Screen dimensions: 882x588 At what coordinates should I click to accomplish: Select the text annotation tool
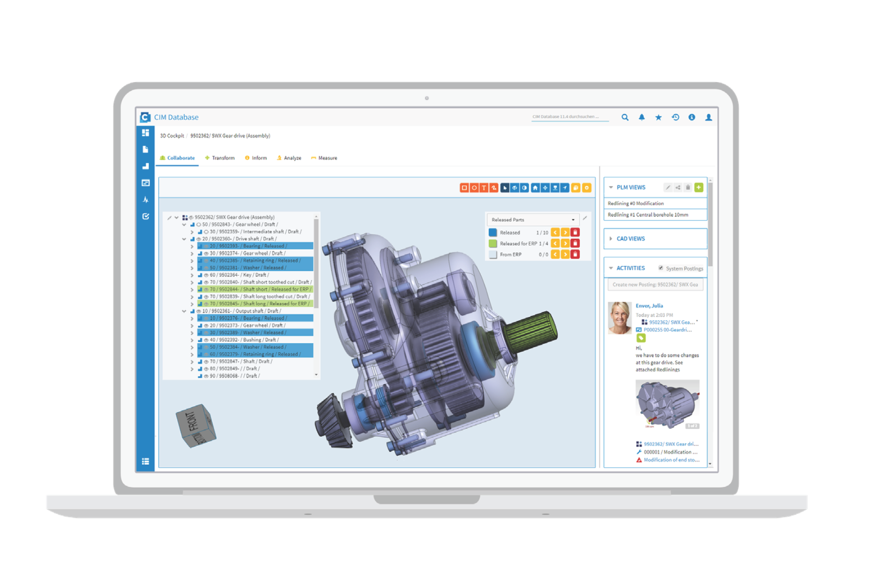484,188
